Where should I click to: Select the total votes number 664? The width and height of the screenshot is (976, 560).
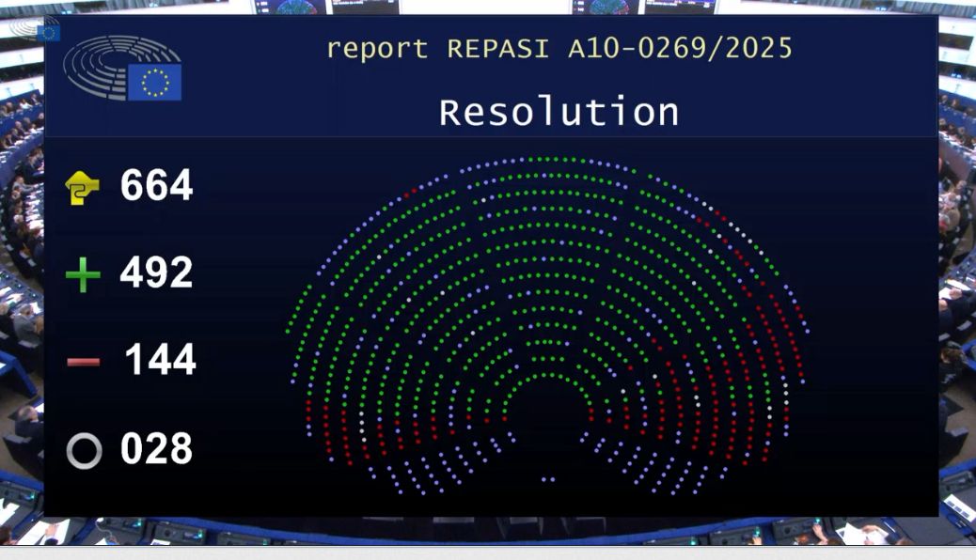[156, 186]
